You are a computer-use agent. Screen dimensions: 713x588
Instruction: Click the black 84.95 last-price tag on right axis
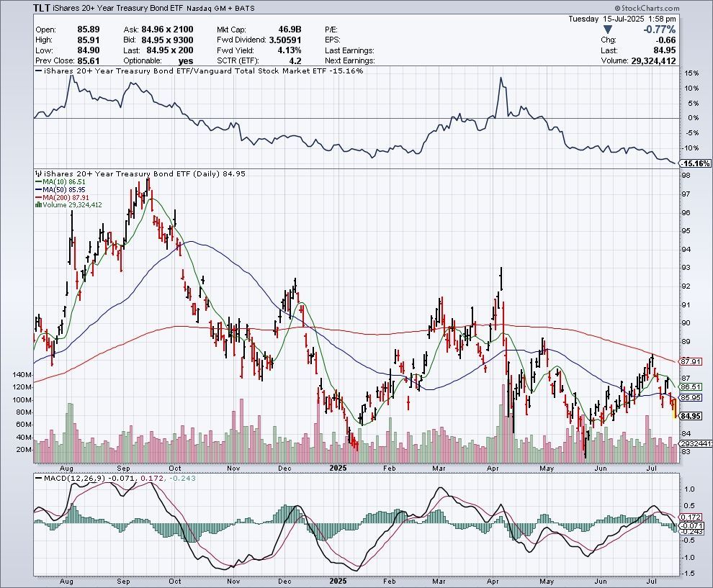coord(690,416)
